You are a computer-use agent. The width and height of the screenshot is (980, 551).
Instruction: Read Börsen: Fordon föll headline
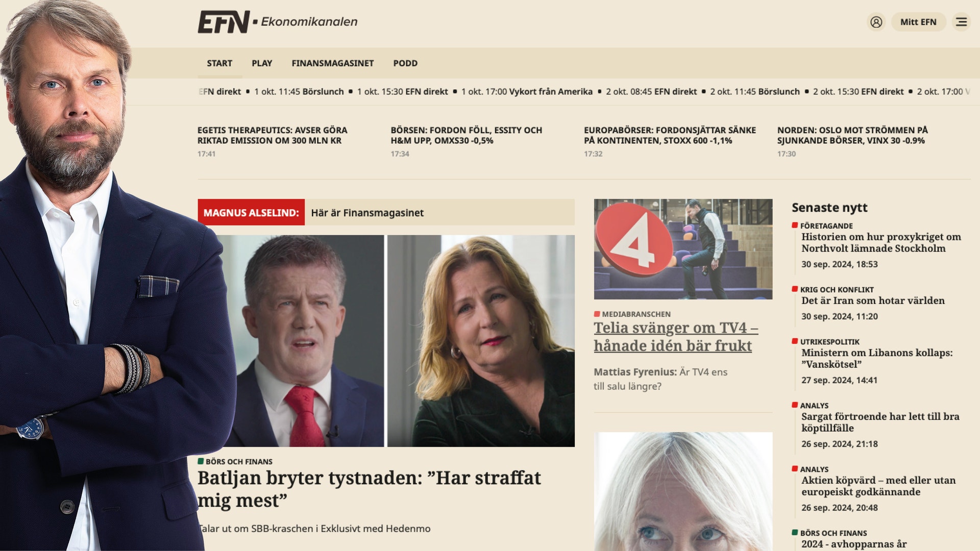click(466, 135)
